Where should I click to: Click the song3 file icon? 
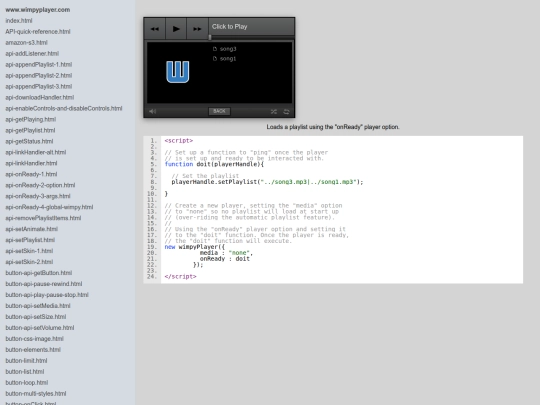[x=215, y=49]
